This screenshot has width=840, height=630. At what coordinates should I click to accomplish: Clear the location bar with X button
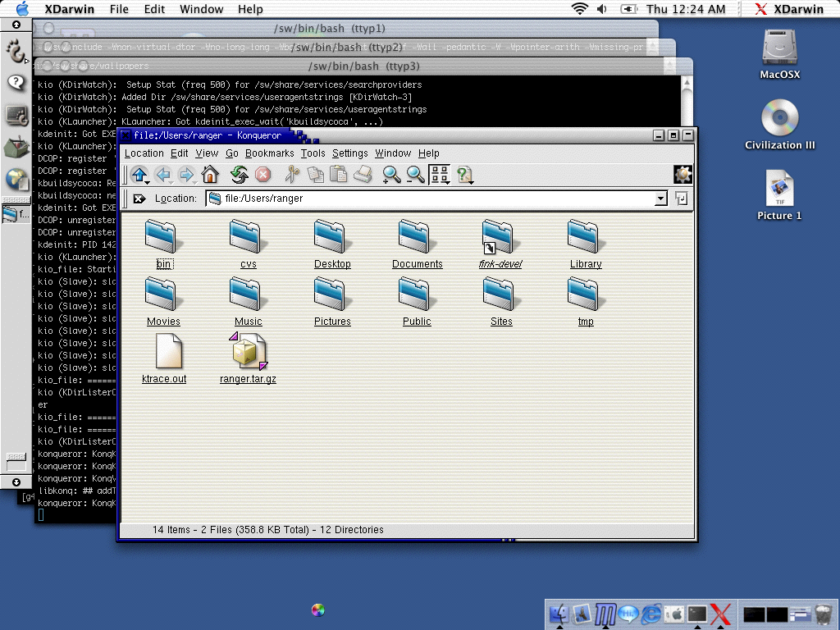point(139,199)
